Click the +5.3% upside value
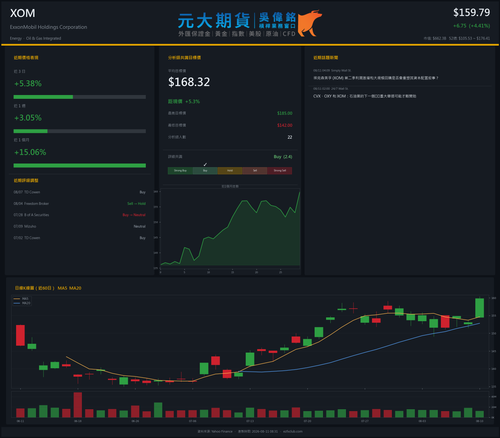500x438 pixels. coord(192,101)
